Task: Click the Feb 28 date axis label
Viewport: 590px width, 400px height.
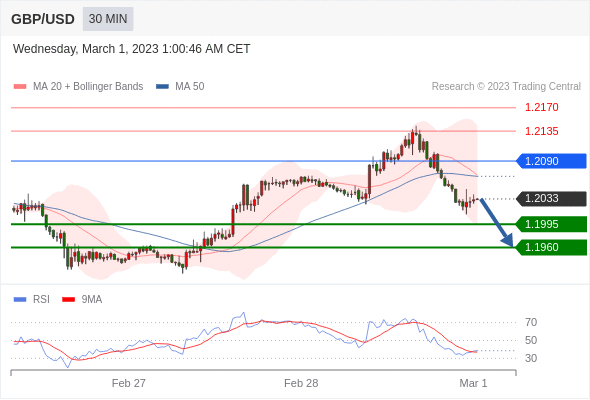Action: 301,383
